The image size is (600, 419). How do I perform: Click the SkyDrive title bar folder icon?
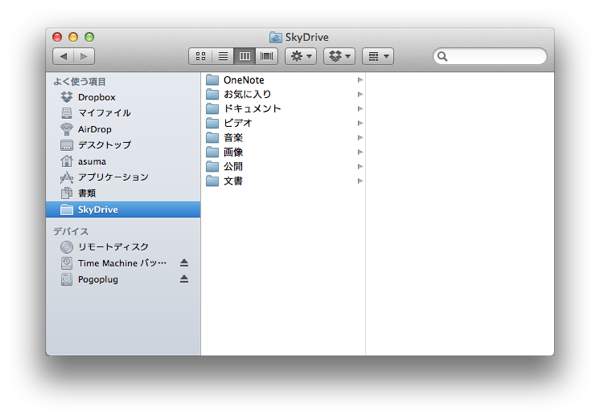[275, 37]
